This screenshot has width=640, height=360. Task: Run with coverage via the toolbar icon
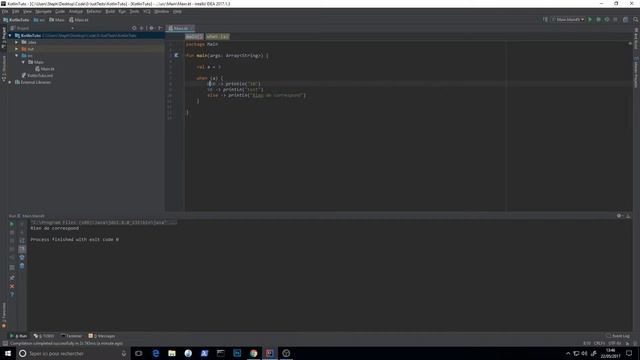(x=607, y=20)
